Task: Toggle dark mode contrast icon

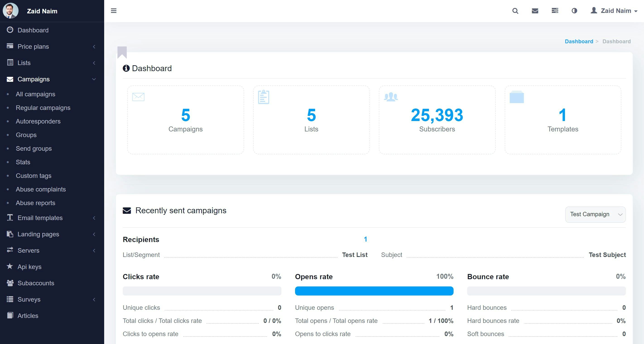Action: tap(574, 11)
